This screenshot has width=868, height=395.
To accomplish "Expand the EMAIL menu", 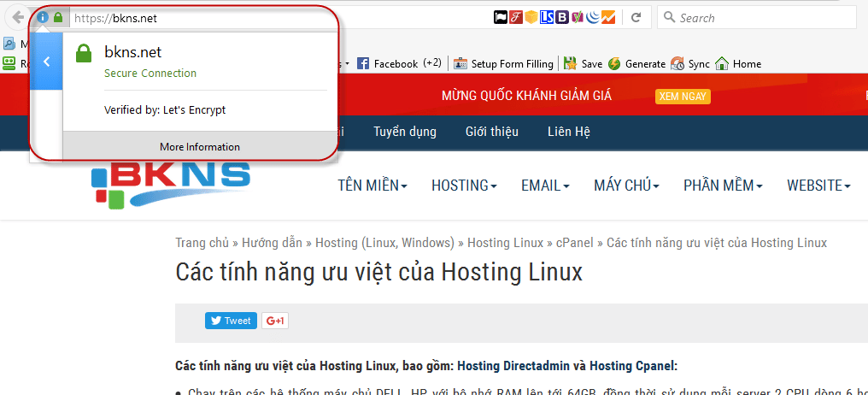I will tap(545, 185).
